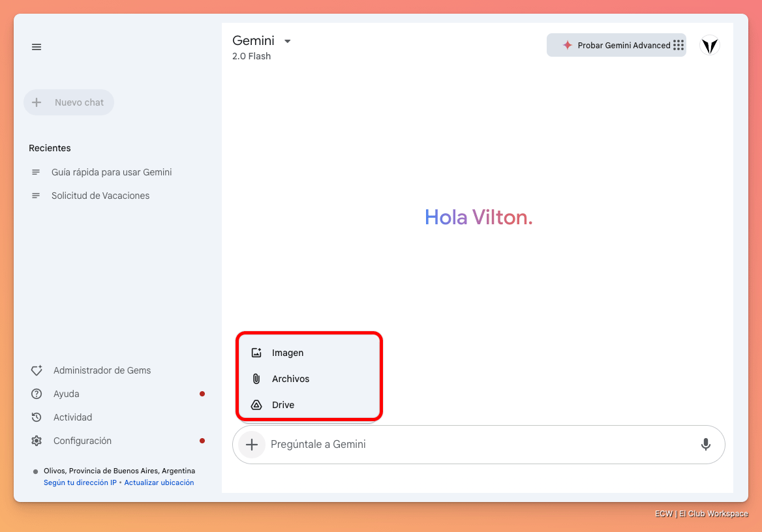Click the Según tu dirección IP link
Image resolution: width=762 pixels, height=532 pixels.
click(x=80, y=482)
